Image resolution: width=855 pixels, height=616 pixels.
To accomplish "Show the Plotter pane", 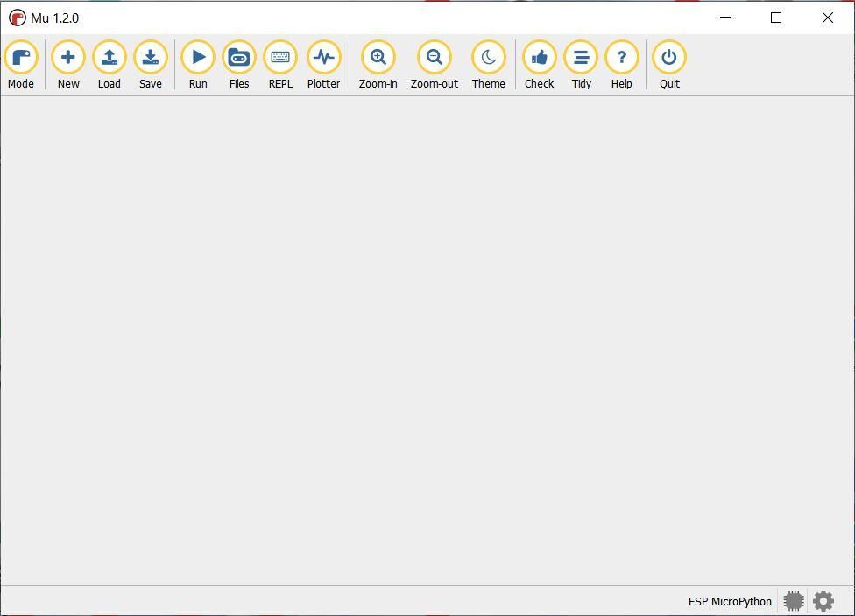I will (324, 64).
